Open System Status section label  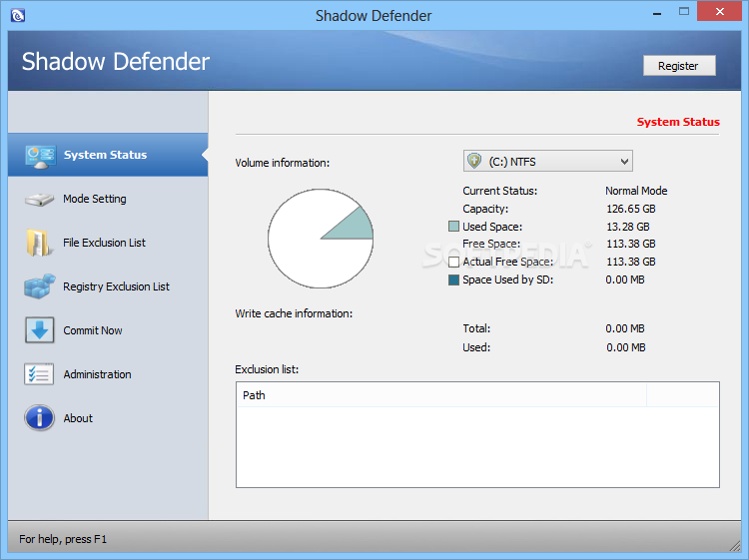(105, 155)
